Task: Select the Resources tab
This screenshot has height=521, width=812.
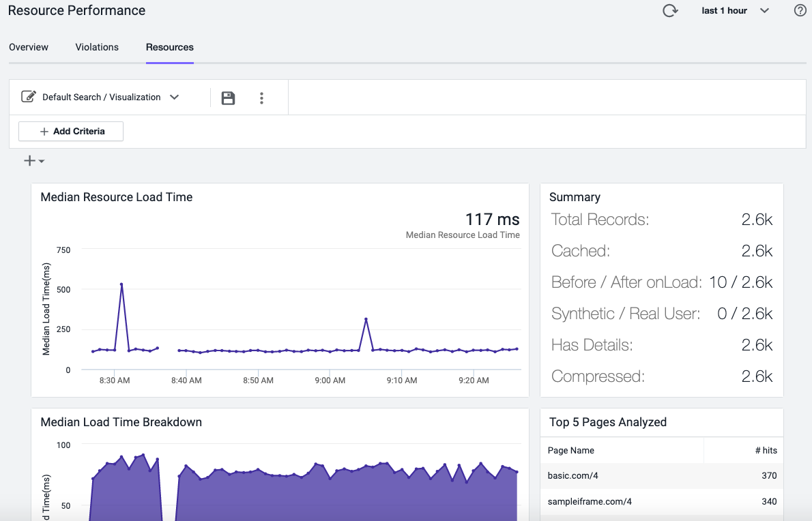Action: pos(170,47)
